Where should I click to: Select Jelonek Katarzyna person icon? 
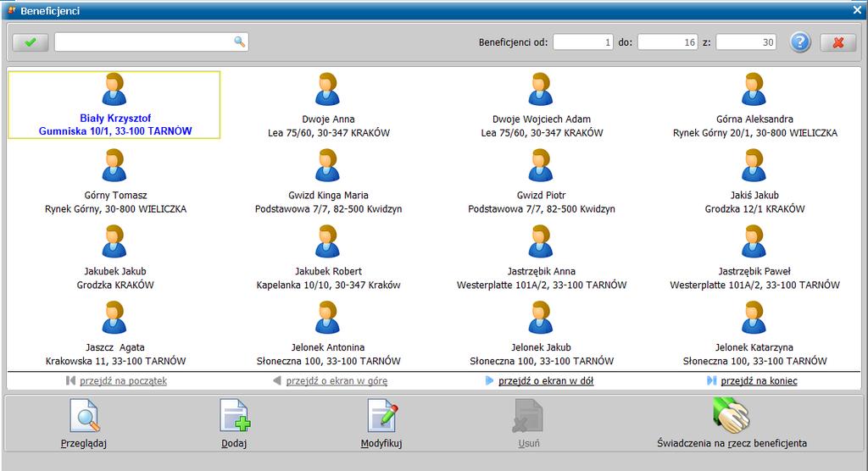[x=754, y=317]
